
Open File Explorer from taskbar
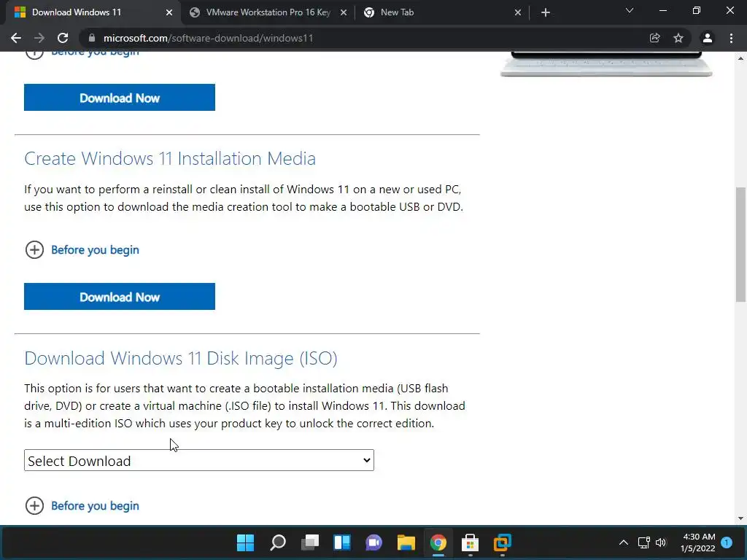click(406, 542)
